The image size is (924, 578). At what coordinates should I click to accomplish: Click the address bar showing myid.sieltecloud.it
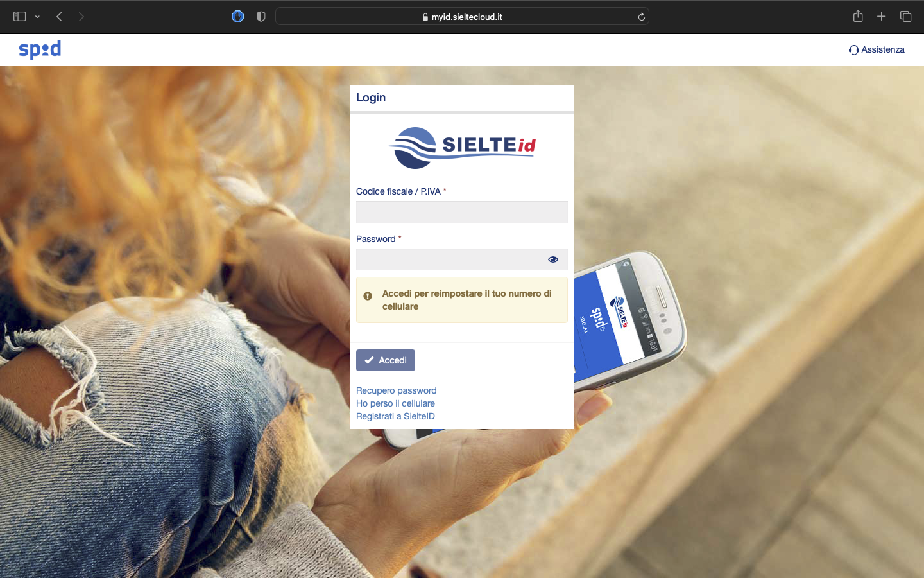coord(462,17)
